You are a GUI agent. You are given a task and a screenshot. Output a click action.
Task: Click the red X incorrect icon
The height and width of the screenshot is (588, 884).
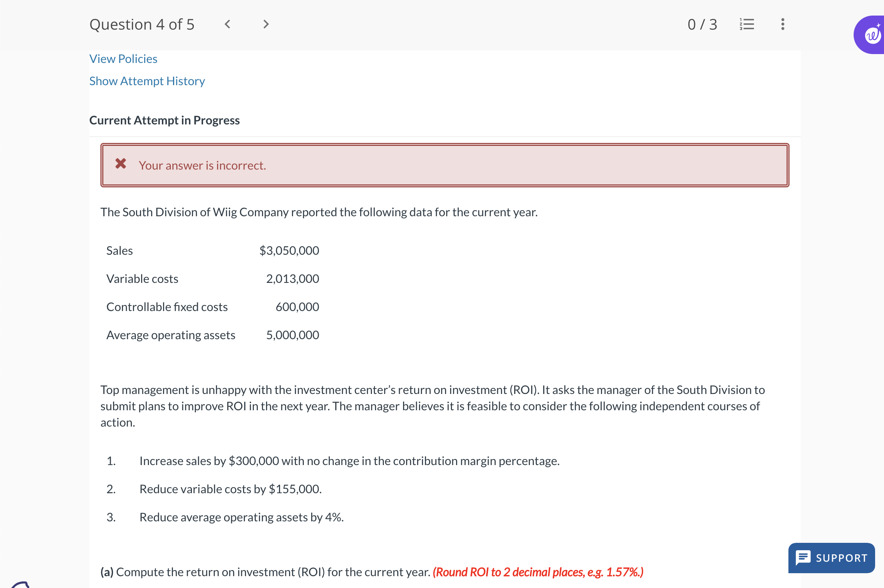[120, 164]
